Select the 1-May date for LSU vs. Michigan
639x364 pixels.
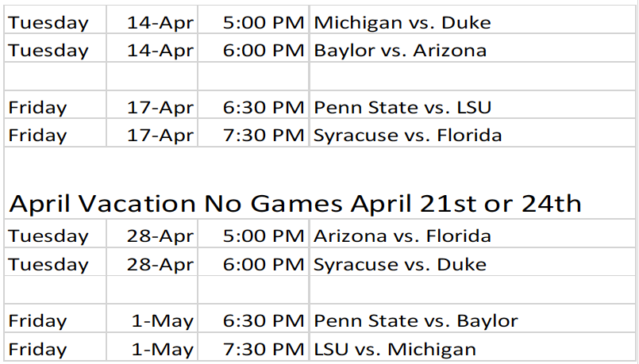[x=164, y=349]
